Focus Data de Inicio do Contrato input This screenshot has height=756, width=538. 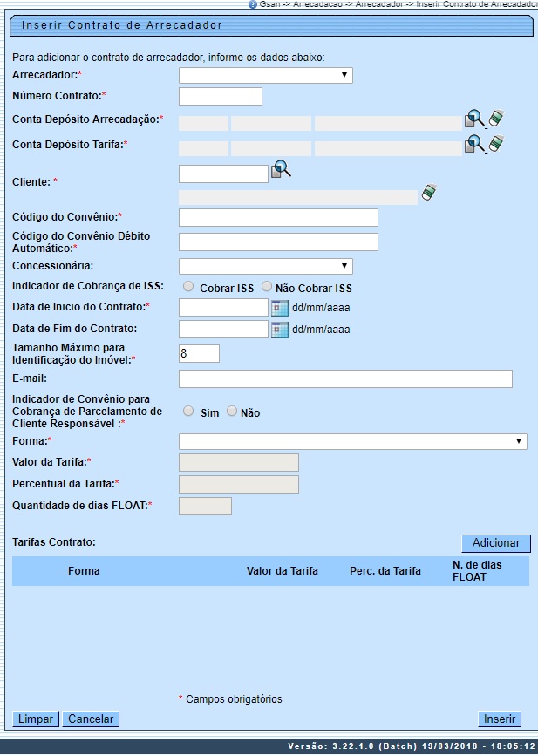tap(223, 307)
